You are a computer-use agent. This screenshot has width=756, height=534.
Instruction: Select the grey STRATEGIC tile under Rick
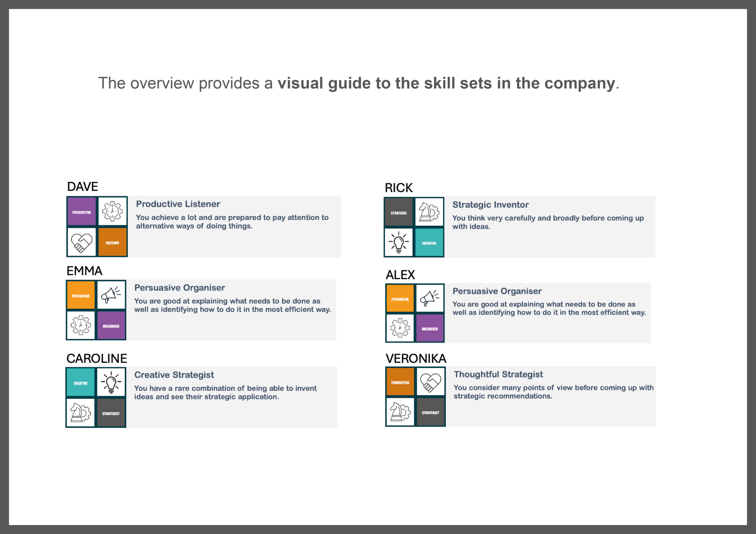(398, 212)
